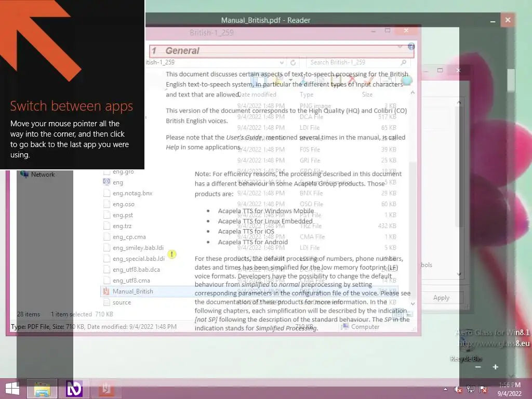Click the search magnifier in Explorer

point(403,62)
